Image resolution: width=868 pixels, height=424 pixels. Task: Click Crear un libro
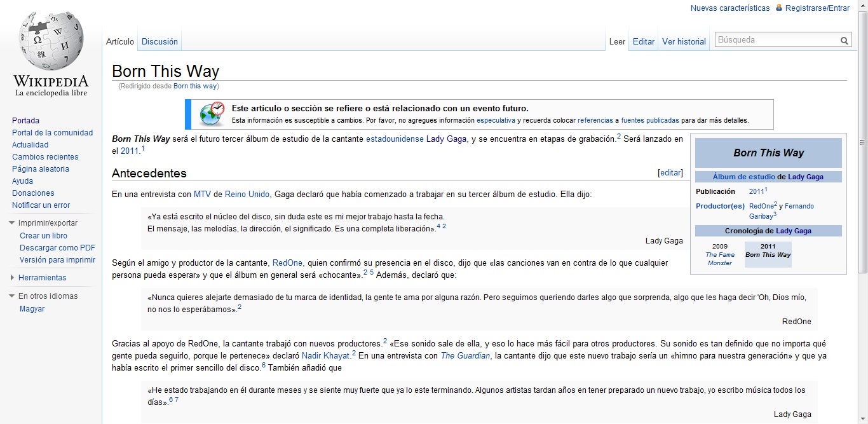click(43, 236)
